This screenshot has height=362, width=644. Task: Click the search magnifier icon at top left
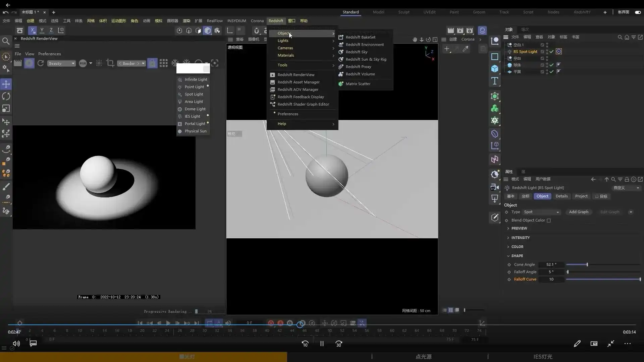click(x=6, y=41)
